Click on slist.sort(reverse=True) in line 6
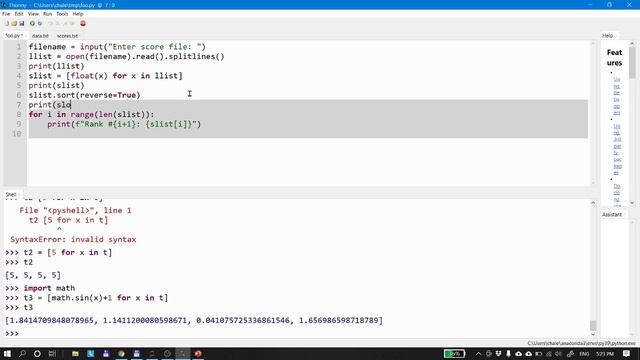The image size is (640, 360). (84, 95)
